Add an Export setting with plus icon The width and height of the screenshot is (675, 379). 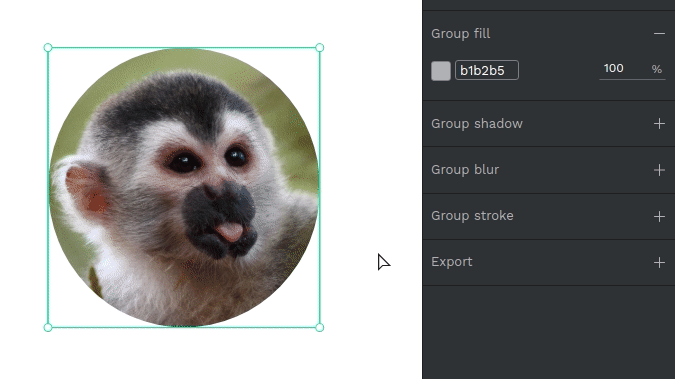pos(659,262)
